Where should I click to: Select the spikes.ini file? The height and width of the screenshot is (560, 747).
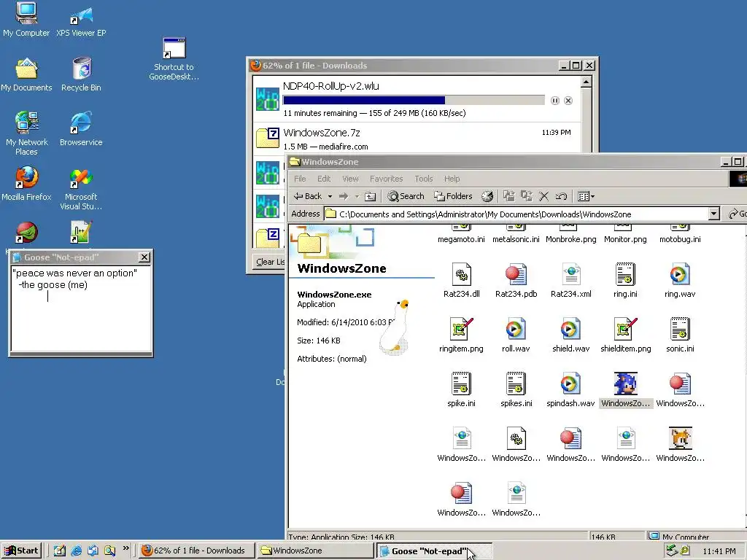pos(516,384)
